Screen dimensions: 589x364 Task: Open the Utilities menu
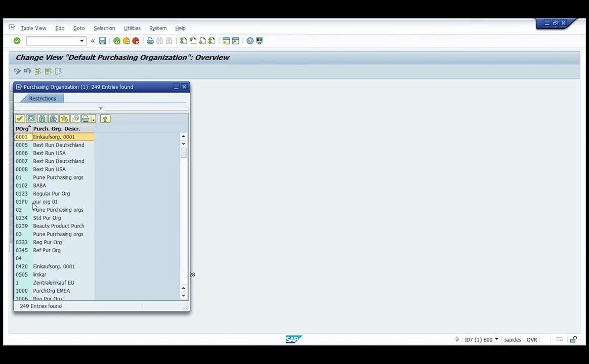132,28
